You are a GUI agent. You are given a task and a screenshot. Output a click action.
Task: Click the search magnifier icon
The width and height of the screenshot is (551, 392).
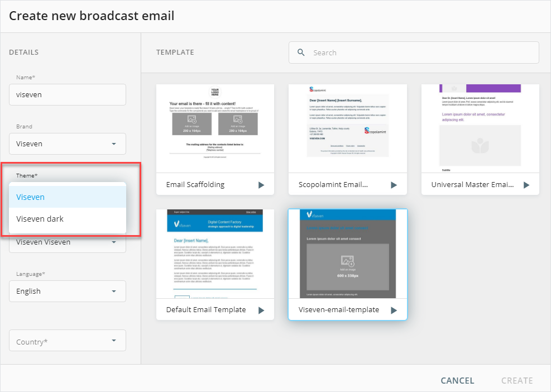[301, 52]
